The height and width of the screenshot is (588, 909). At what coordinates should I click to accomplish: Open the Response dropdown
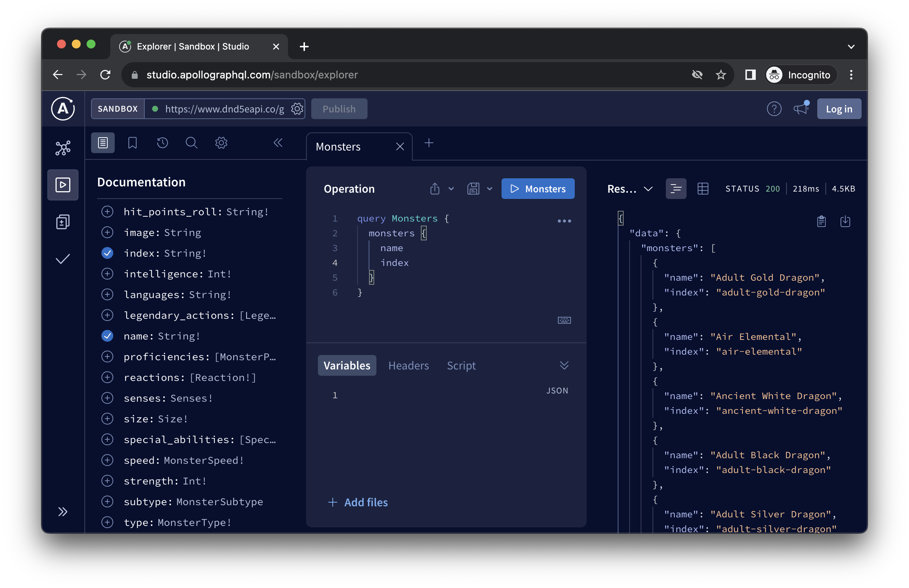(x=630, y=189)
